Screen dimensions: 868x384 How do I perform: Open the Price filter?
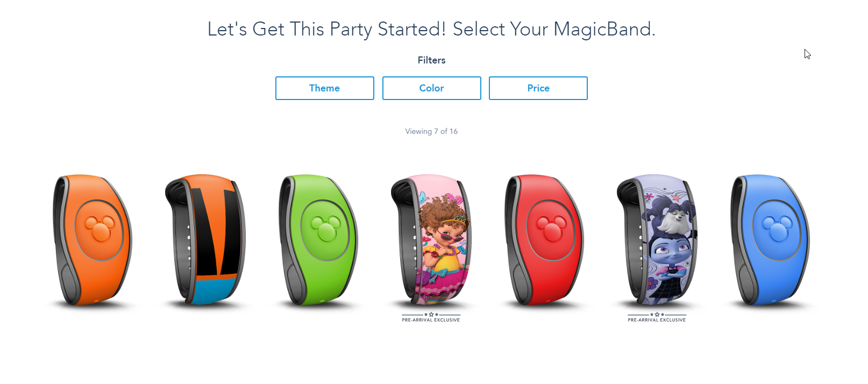point(538,88)
